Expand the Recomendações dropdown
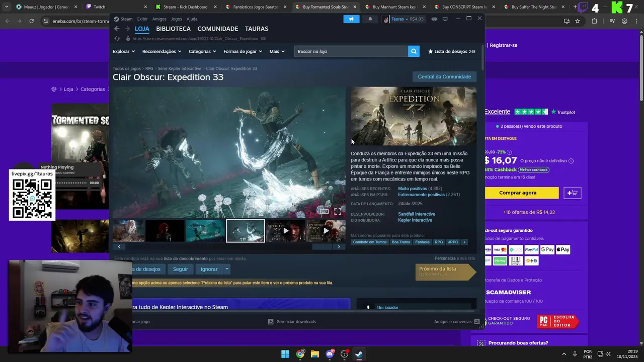 162,51
